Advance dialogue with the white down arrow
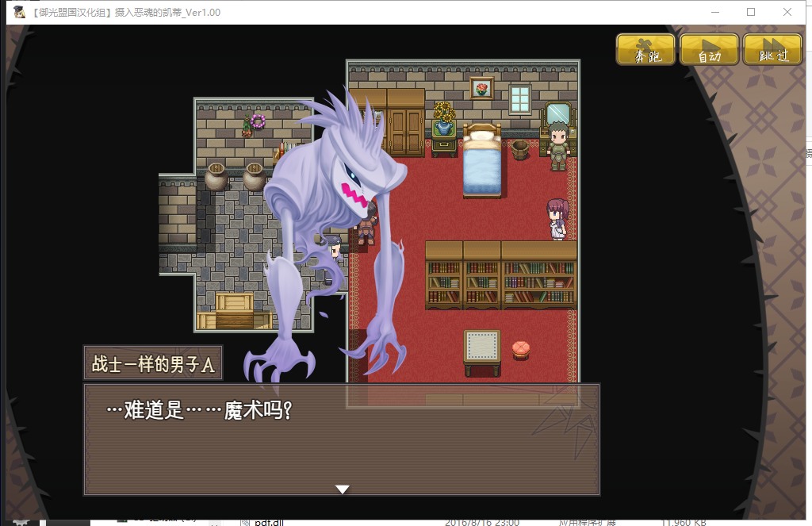The height and width of the screenshot is (526, 812). point(343,489)
